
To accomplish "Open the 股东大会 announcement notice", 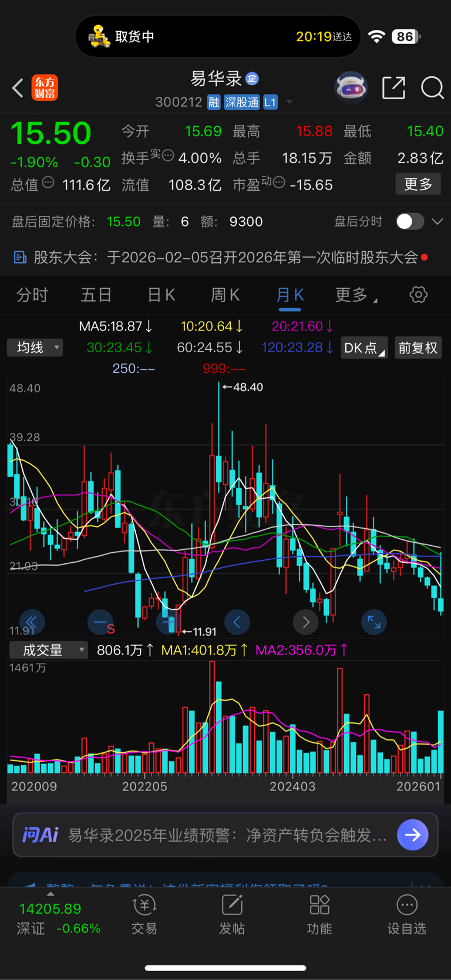I will tap(225, 257).
